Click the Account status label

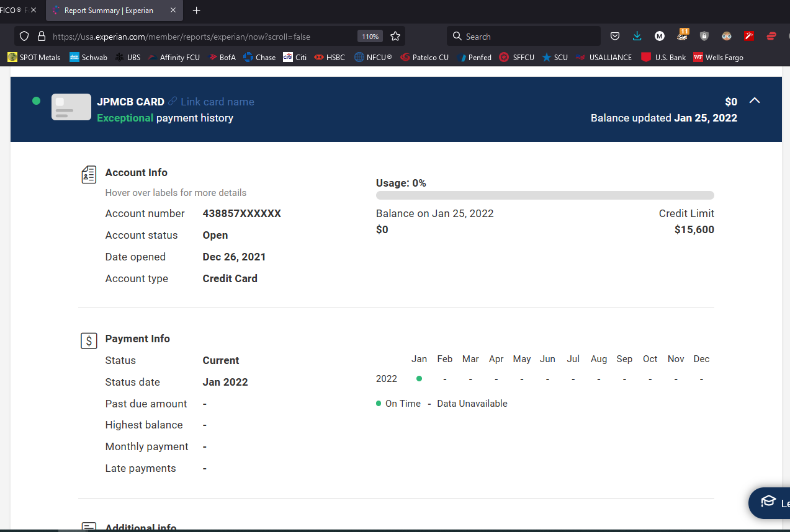tap(141, 235)
